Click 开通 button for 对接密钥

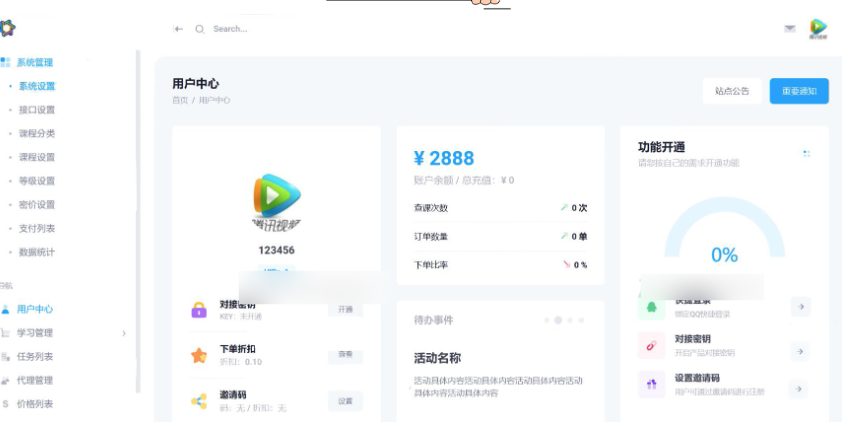[345, 310]
